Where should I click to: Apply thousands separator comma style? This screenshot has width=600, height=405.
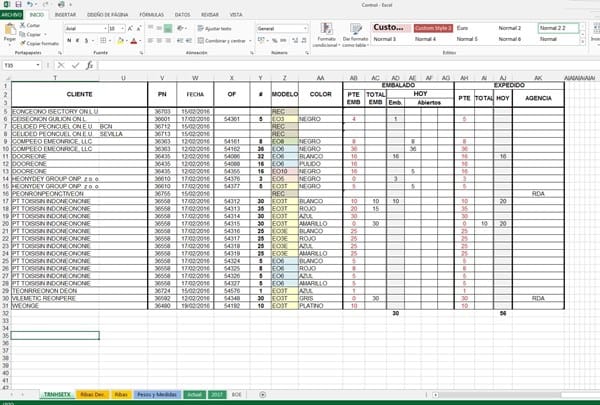[x=283, y=41]
